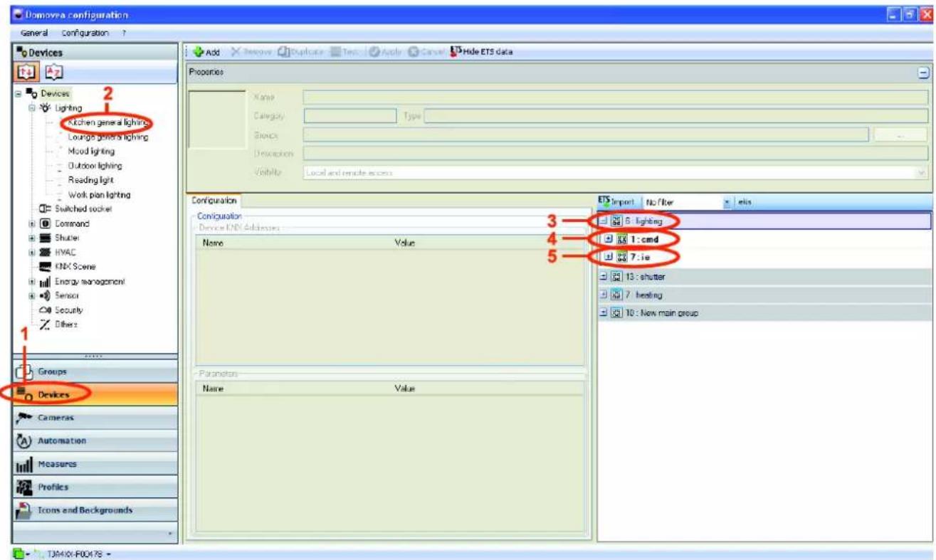Viewport: 936px width, 560px height.
Task: Click the icon of ETS group '7 : ie'
Action: coord(622,257)
